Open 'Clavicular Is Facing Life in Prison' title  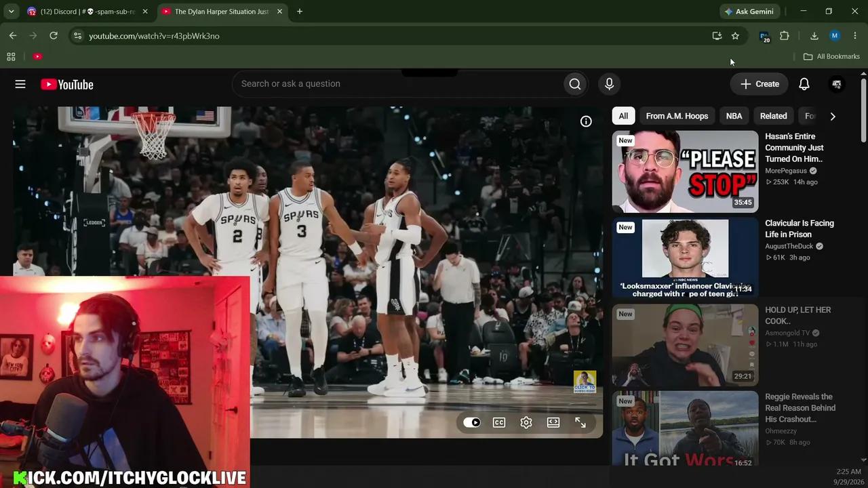tap(800, 228)
